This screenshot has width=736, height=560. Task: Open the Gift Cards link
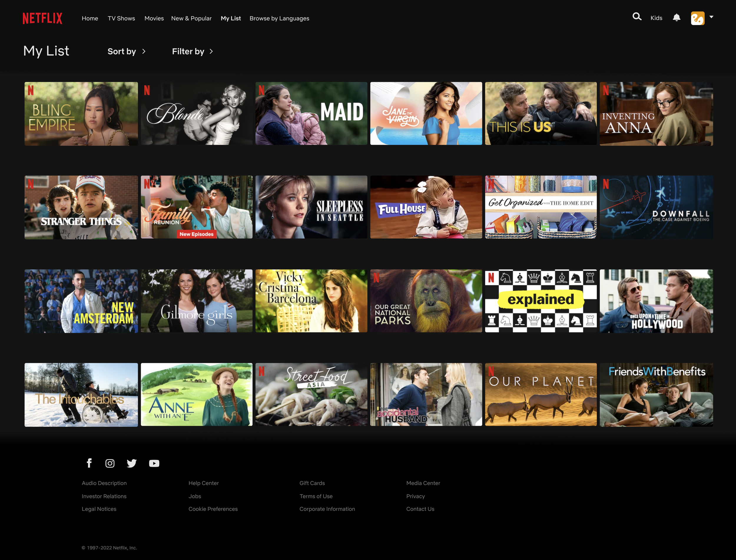(x=312, y=483)
